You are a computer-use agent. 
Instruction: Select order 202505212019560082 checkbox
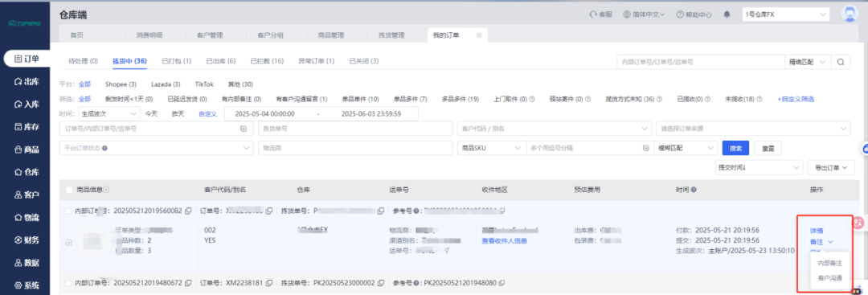(68, 211)
